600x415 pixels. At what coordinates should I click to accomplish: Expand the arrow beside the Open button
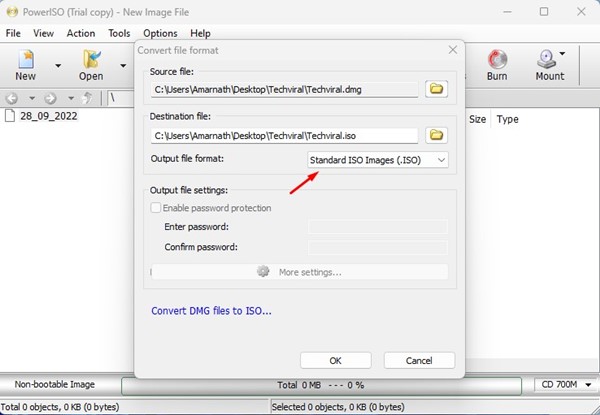[123, 66]
